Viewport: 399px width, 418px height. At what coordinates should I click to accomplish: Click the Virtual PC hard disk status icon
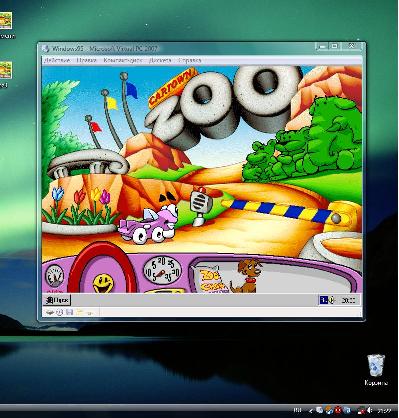pos(50,313)
